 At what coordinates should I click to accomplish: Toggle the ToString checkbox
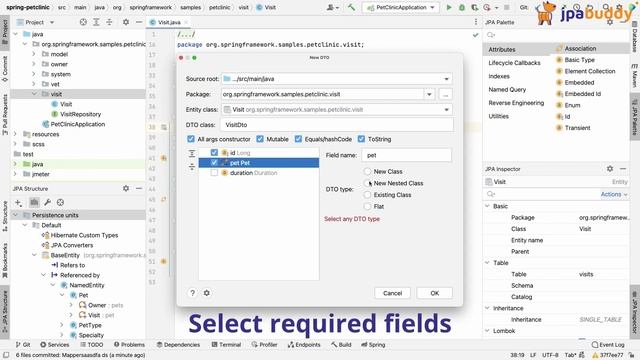361,139
